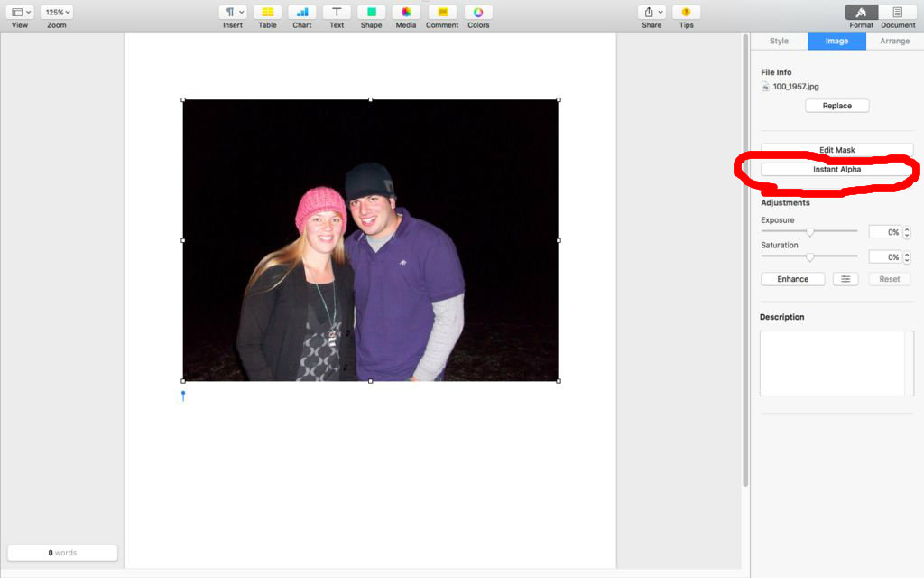Switch to the Document inspector
This screenshot has width=924, height=578.
click(898, 12)
